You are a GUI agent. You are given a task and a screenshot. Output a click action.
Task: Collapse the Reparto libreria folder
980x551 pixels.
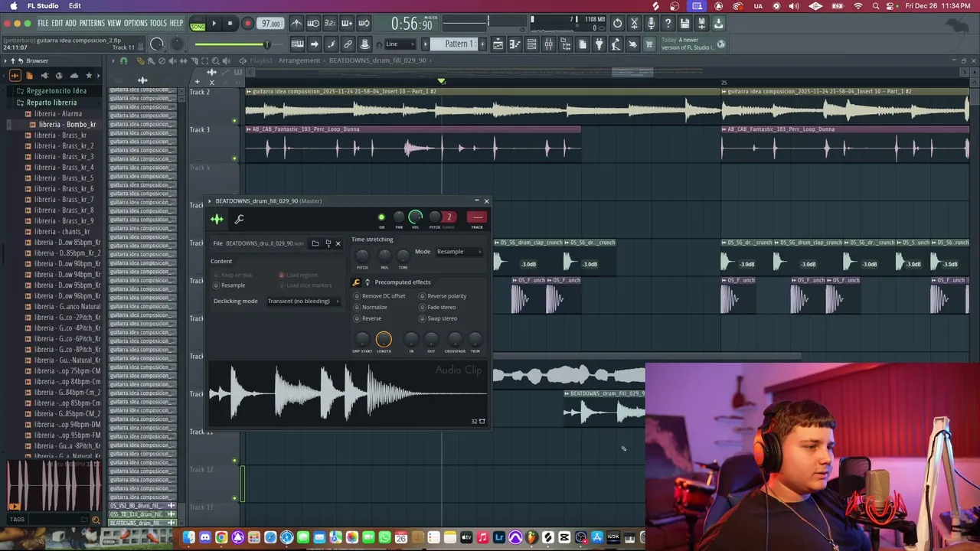coord(51,102)
